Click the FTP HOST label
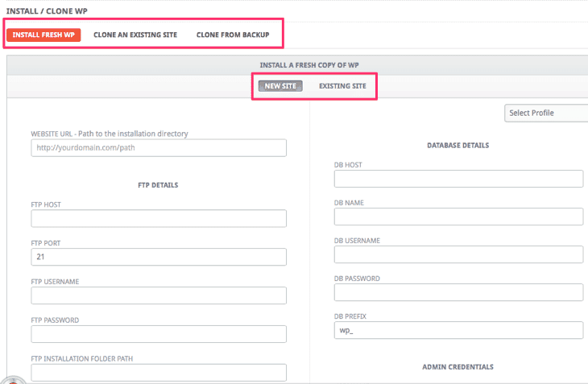The height and width of the screenshot is (384, 588). 46,205
